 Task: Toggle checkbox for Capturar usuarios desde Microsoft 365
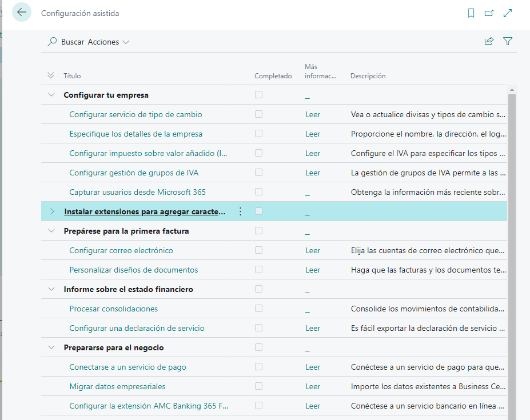point(258,192)
